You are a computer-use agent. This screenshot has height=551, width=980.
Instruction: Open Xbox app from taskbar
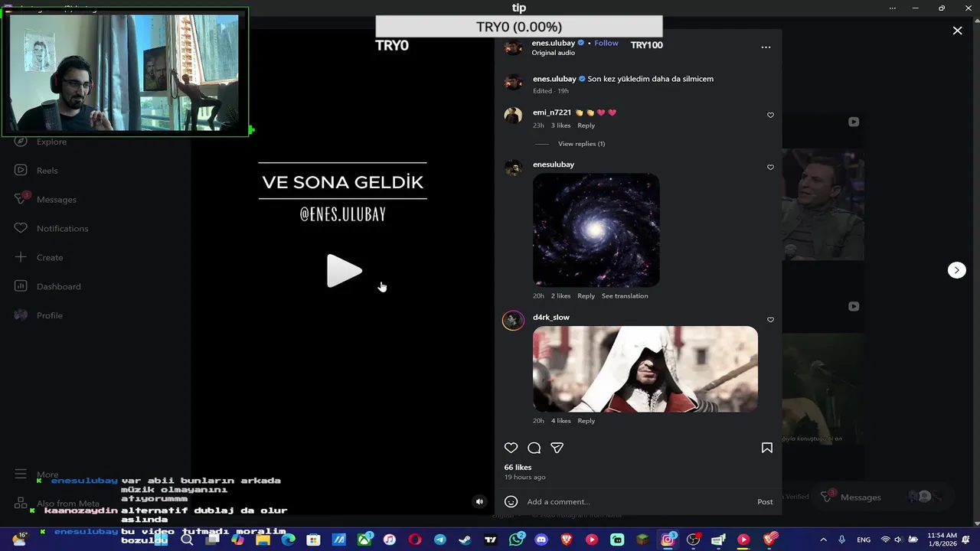[364, 540]
